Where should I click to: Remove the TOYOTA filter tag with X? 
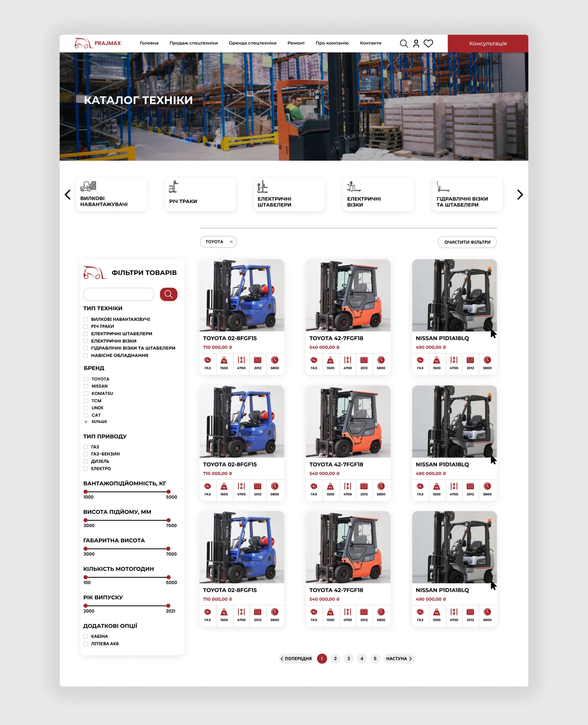point(231,242)
